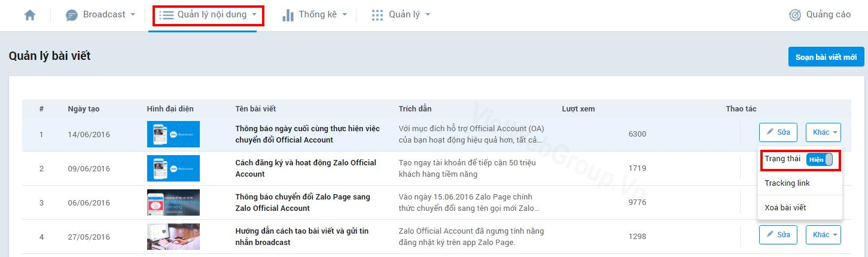Click Soạn bài viết mới button
Viewport: 868px width, 257px height.
click(826, 57)
